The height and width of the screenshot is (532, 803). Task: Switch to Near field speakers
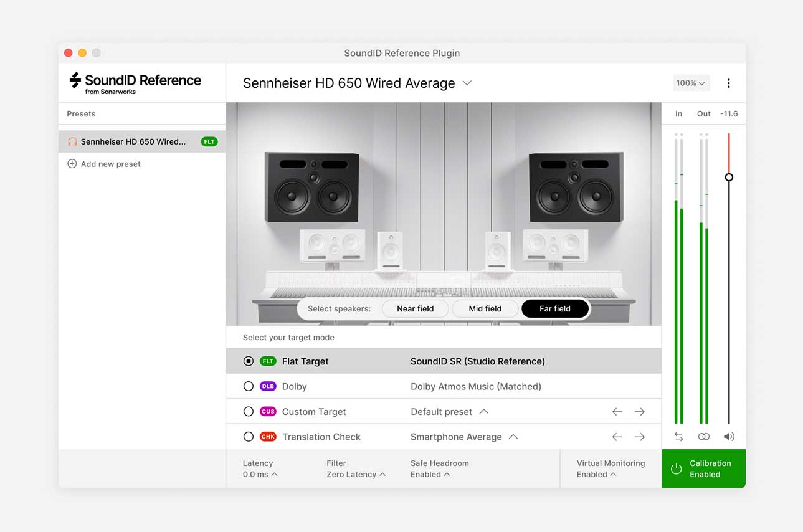(415, 308)
